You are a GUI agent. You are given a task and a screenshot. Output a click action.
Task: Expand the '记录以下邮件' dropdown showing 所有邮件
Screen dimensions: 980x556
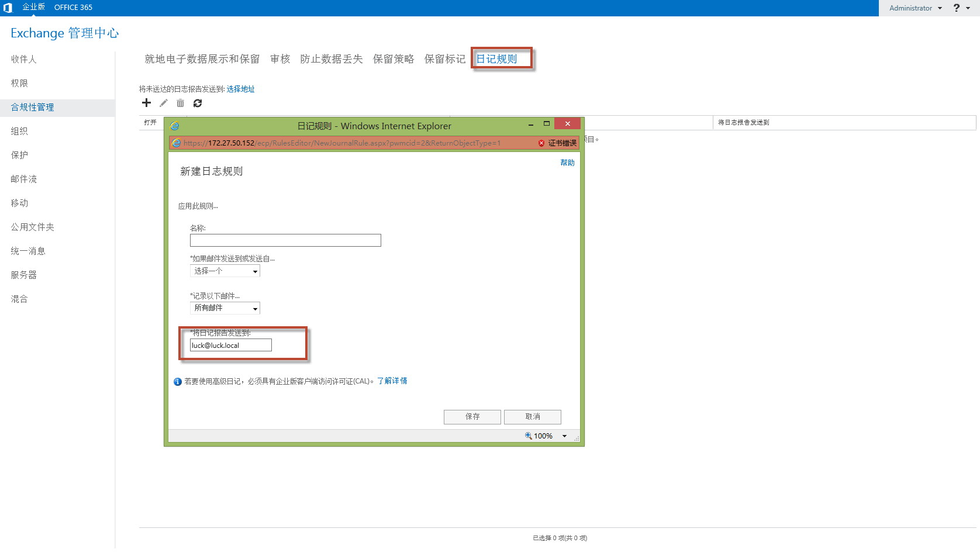coord(225,308)
